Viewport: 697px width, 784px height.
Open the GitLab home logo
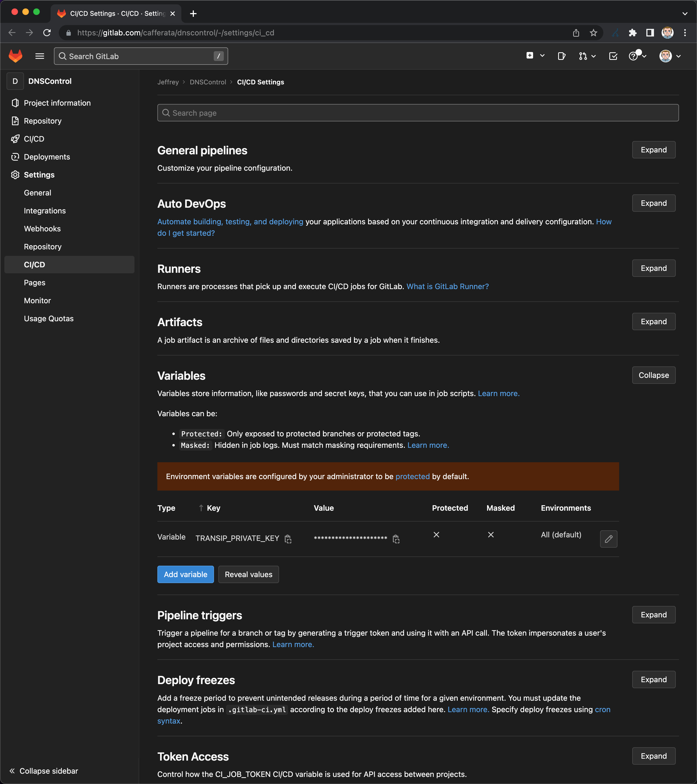[x=16, y=56]
